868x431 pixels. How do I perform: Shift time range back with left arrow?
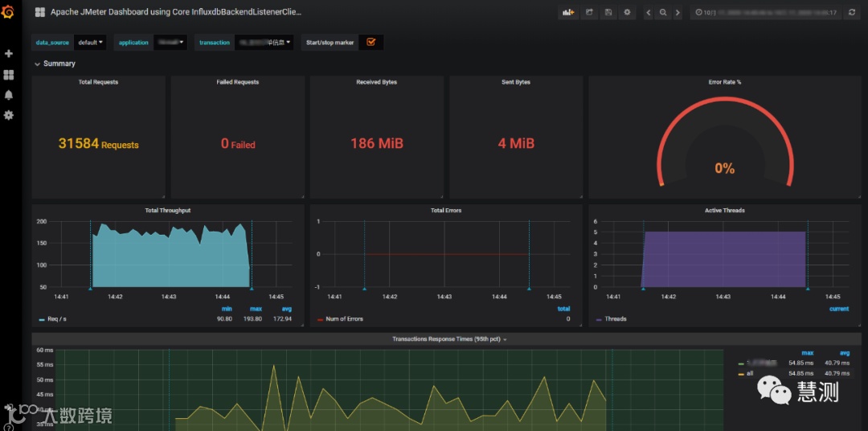(x=649, y=12)
